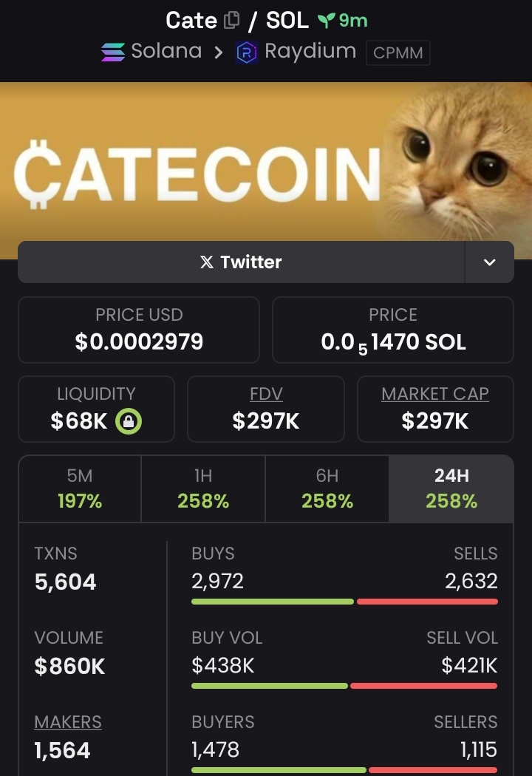
Task: Select the 24H timeframe tab
Action: coord(451,489)
